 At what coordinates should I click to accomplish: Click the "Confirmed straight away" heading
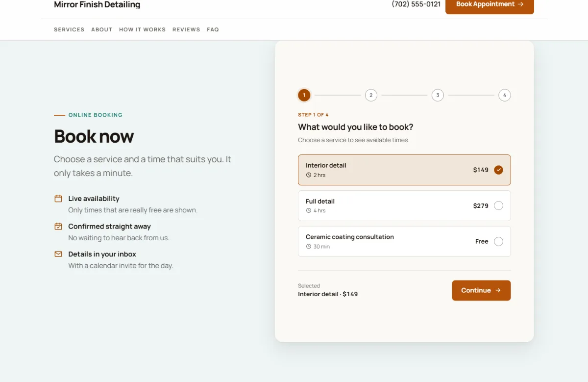[x=109, y=227]
